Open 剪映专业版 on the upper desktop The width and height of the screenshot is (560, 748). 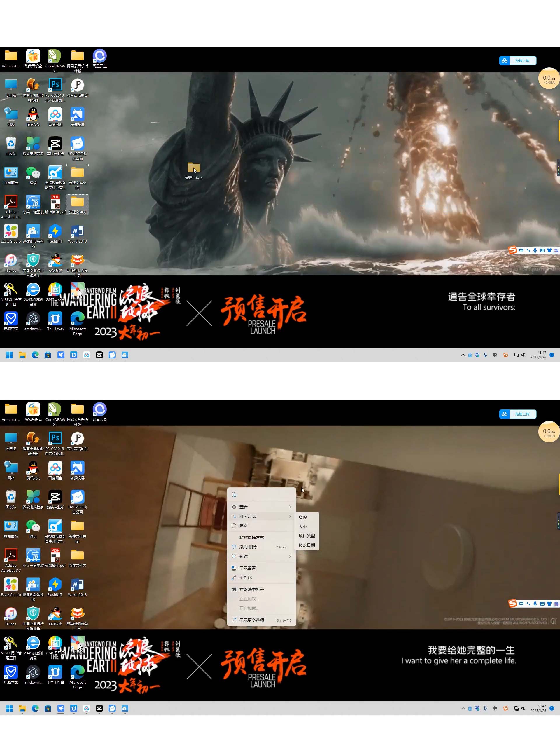[55, 146]
